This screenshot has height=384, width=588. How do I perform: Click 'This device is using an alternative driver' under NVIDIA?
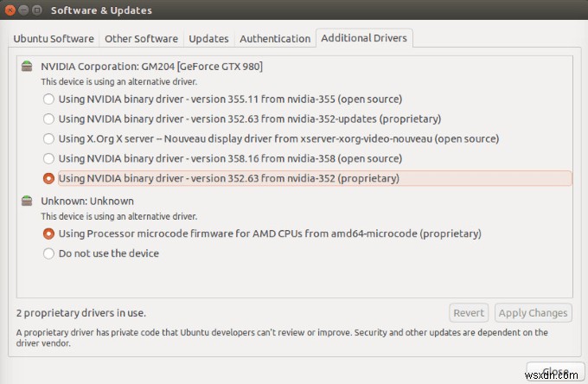pos(118,82)
